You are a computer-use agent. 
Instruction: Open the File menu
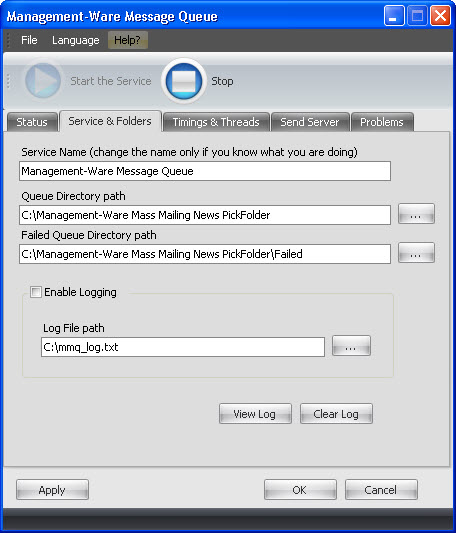click(29, 40)
